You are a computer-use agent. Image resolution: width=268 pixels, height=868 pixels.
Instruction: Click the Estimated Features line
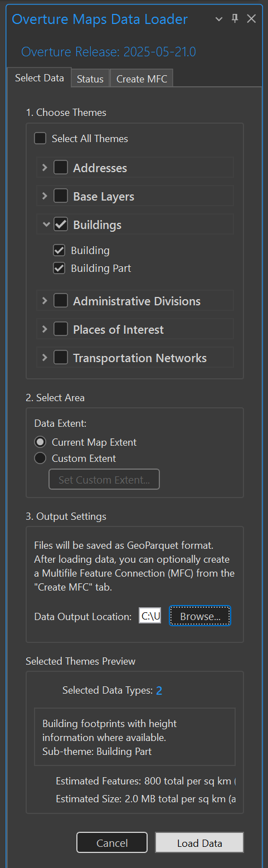pyautogui.click(x=146, y=781)
